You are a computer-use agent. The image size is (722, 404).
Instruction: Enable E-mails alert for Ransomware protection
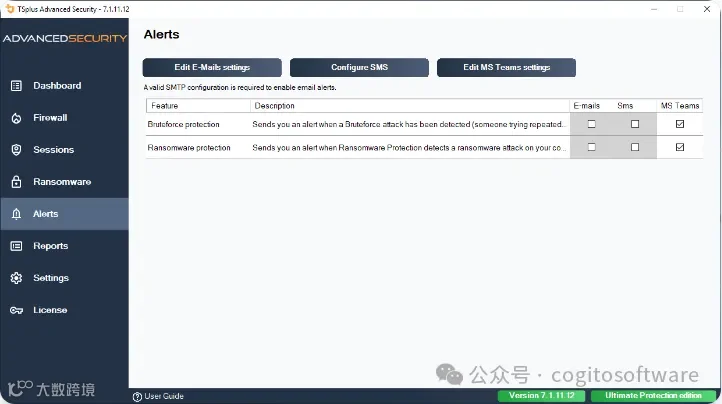pyautogui.click(x=592, y=147)
